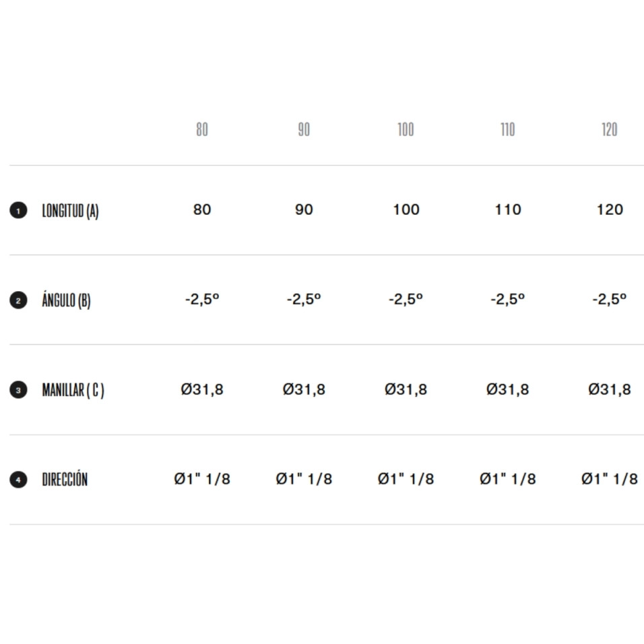Click Ø31,8 handlebar value in column 80
644x644 pixels.
(x=202, y=389)
